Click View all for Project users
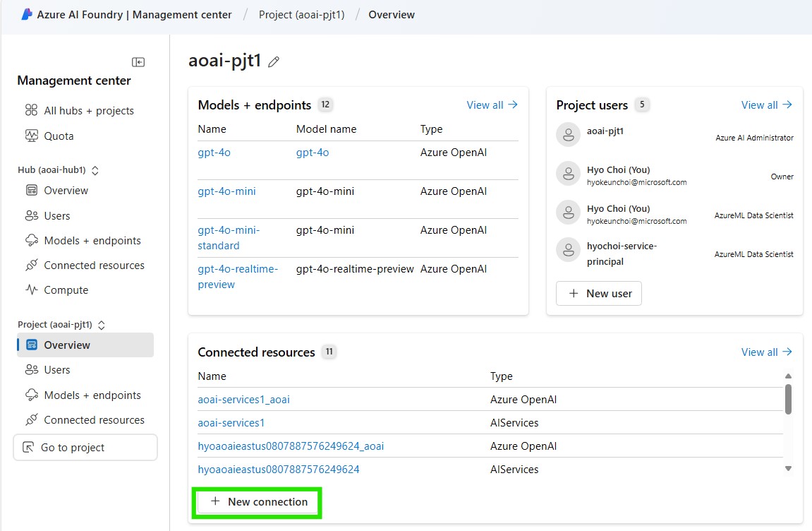This screenshot has width=812, height=531. click(766, 105)
